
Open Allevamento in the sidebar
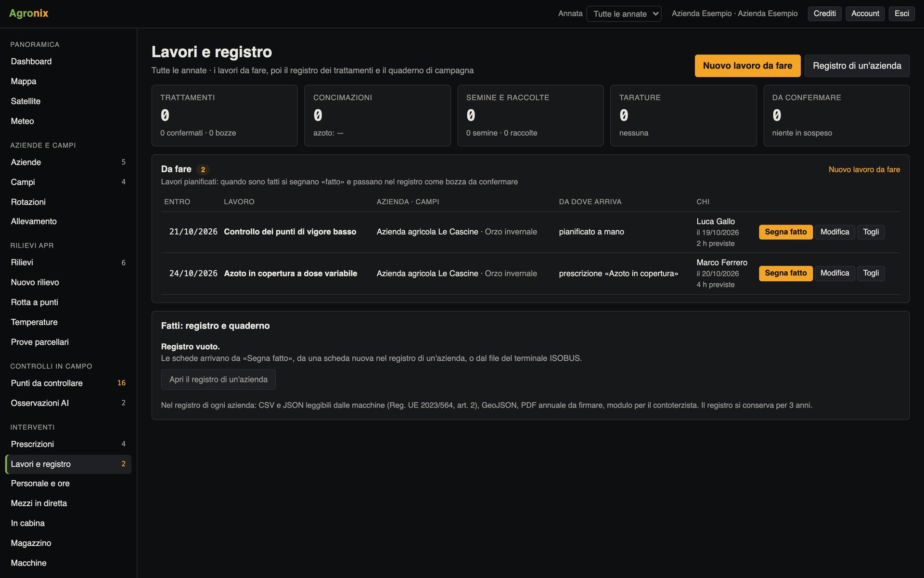(68, 222)
